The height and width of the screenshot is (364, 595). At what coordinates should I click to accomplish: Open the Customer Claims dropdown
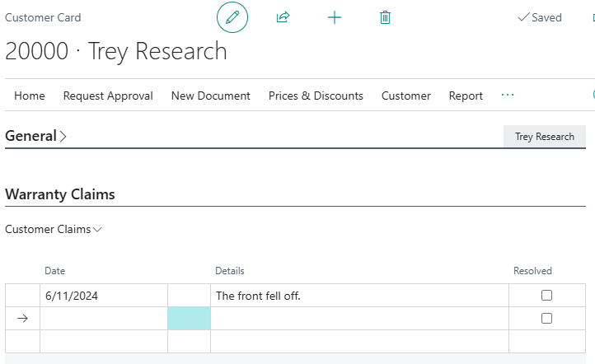pyautogui.click(x=54, y=230)
